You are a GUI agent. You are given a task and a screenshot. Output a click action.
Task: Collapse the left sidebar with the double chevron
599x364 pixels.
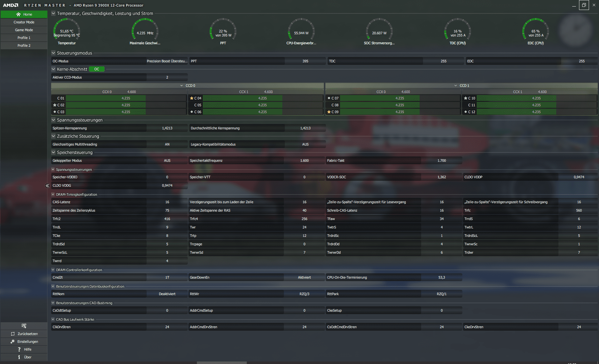[x=47, y=186]
